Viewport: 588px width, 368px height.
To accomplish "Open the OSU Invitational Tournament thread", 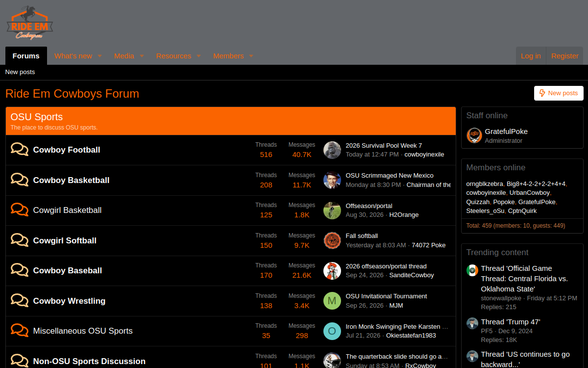I will 386,296.
